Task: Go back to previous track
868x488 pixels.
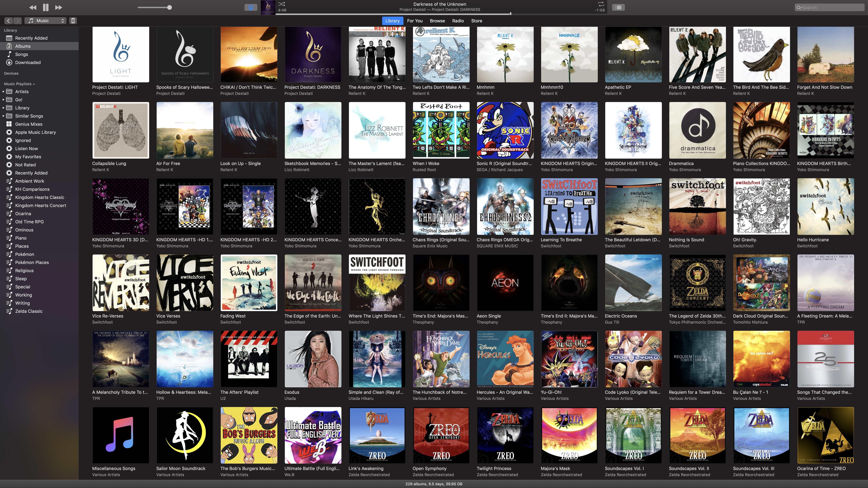Action: [33, 7]
